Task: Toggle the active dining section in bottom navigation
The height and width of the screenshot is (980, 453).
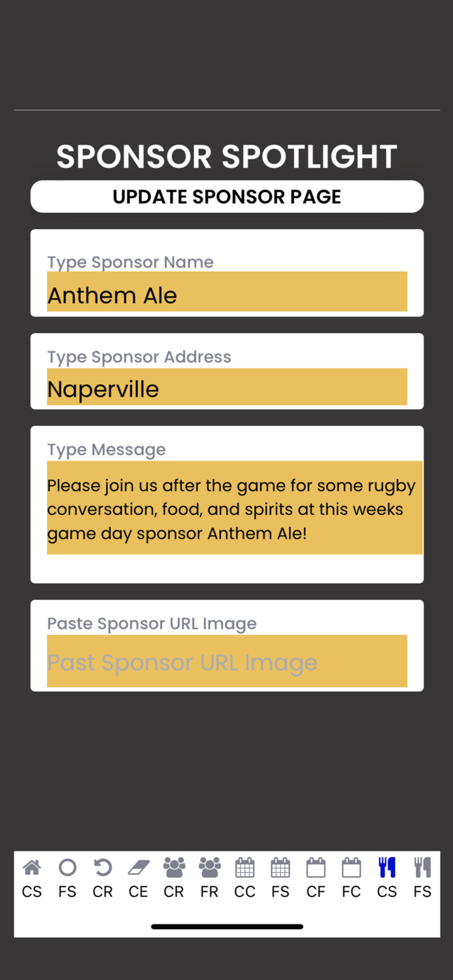Action: tap(387, 877)
